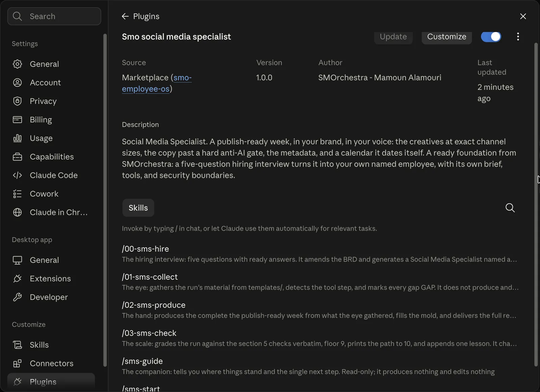Screen dimensions: 540x392
Task: Open the three-dot more options menu
Action: tap(518, 36)
